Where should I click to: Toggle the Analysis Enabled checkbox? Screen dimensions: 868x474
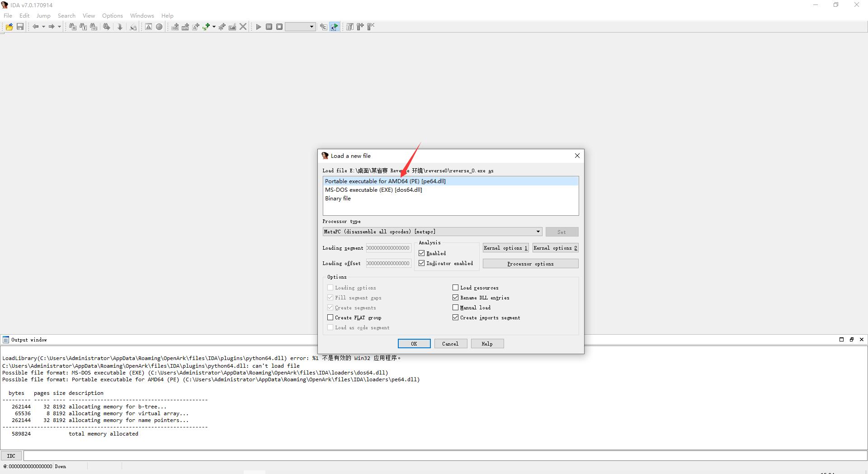pyautogui.click(x=422, y=253)
